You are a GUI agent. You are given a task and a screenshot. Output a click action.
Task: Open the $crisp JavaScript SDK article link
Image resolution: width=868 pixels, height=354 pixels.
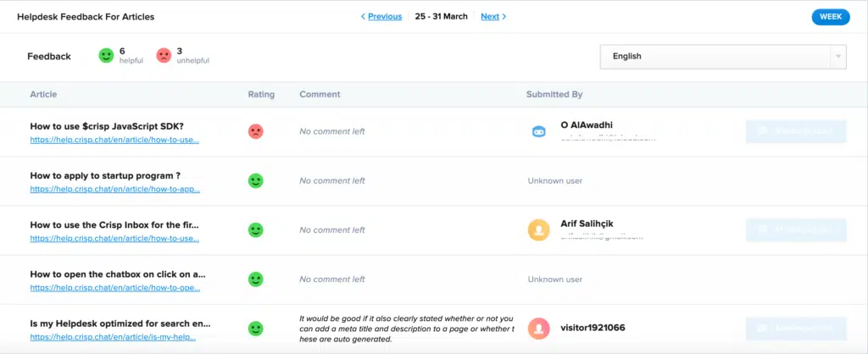click(x=114, y=141)
